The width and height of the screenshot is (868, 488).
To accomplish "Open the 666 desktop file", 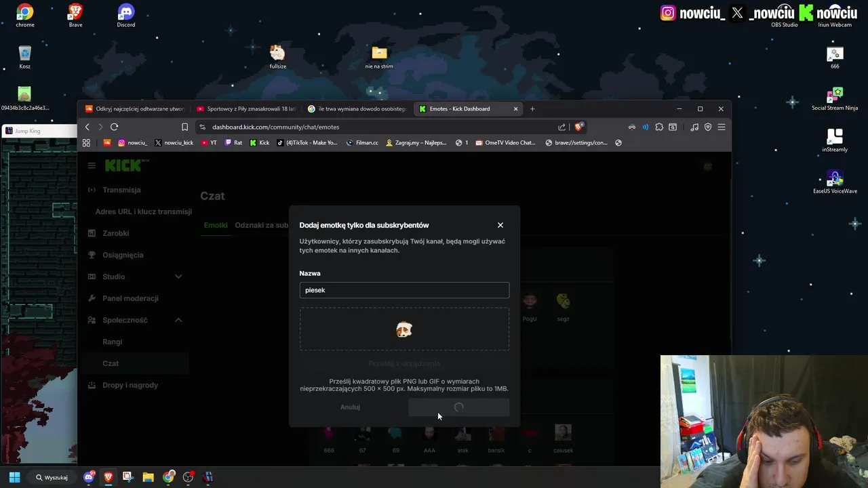I will pos(835,58).
